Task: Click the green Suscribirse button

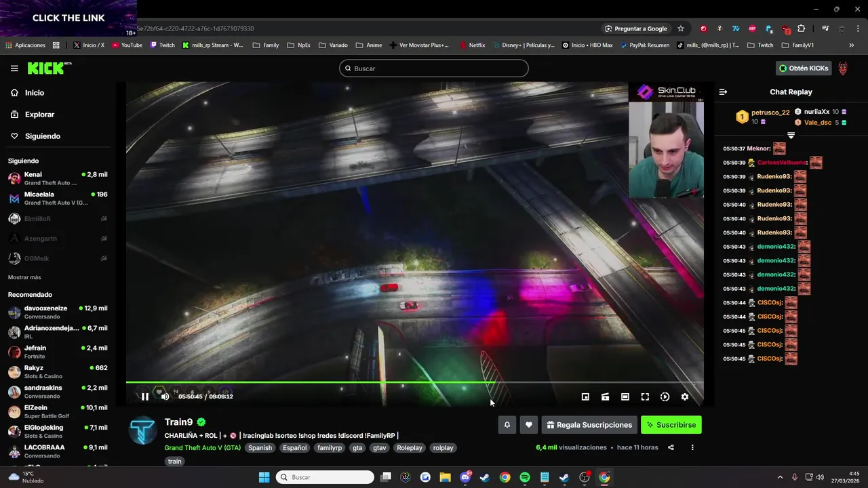Action: coord(671,425)
